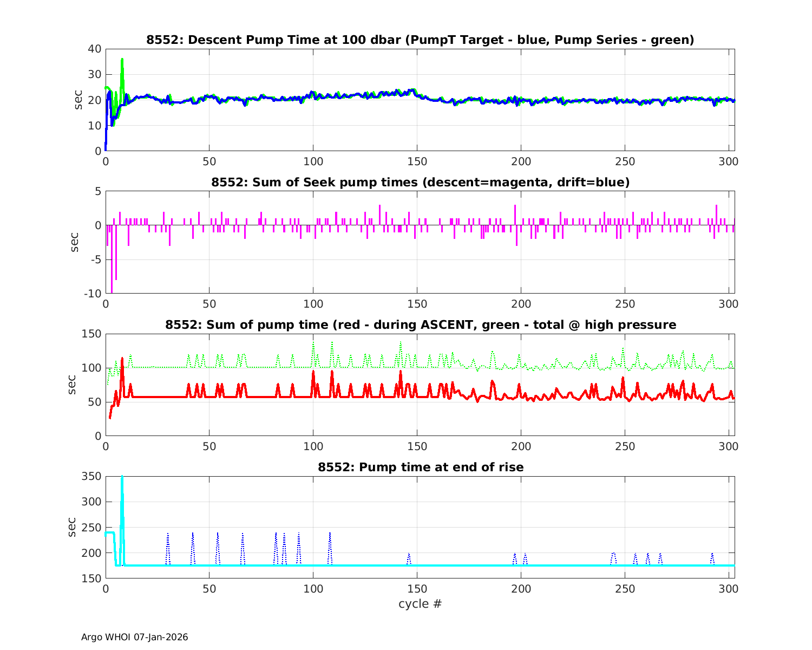Click the 'sec' y-axis label of the top plot
This screenshot has height=650, width=812.
point(78,100)
